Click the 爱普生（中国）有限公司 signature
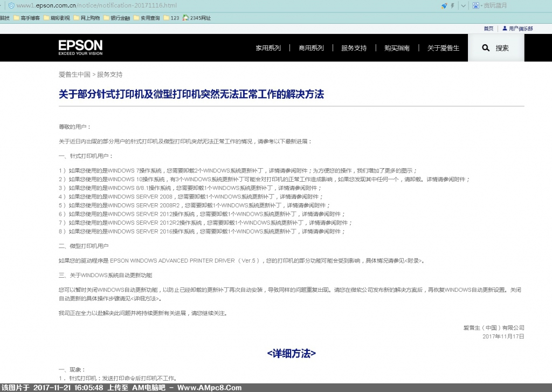 [494, 327]
